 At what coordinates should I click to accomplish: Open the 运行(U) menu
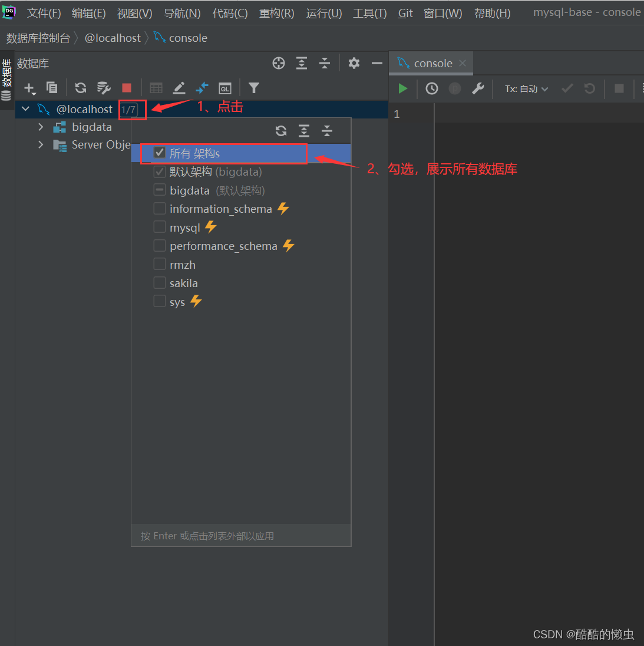point(323,14)
